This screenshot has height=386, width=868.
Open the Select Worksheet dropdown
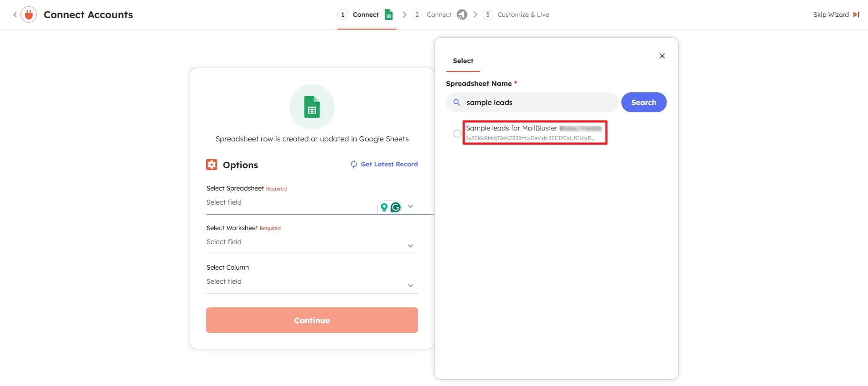tap(410, 246)
